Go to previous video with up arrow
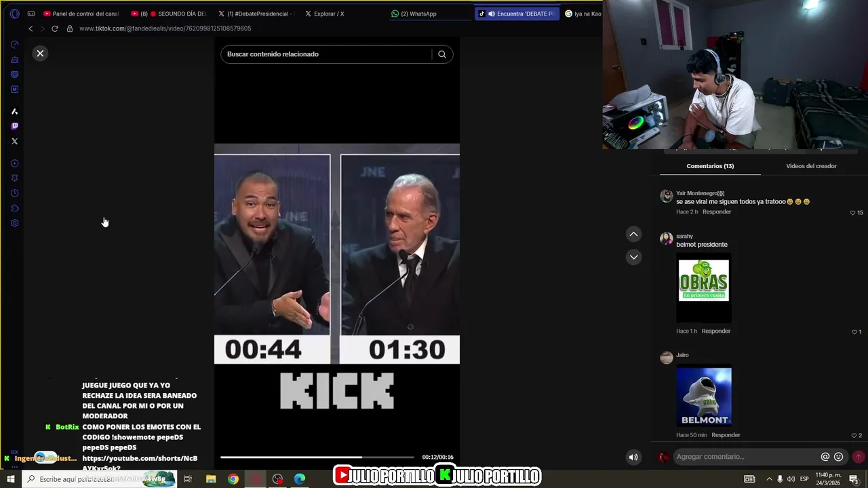Screen dimensions: 868x488 pyautogui.click(x=633, y=234)
